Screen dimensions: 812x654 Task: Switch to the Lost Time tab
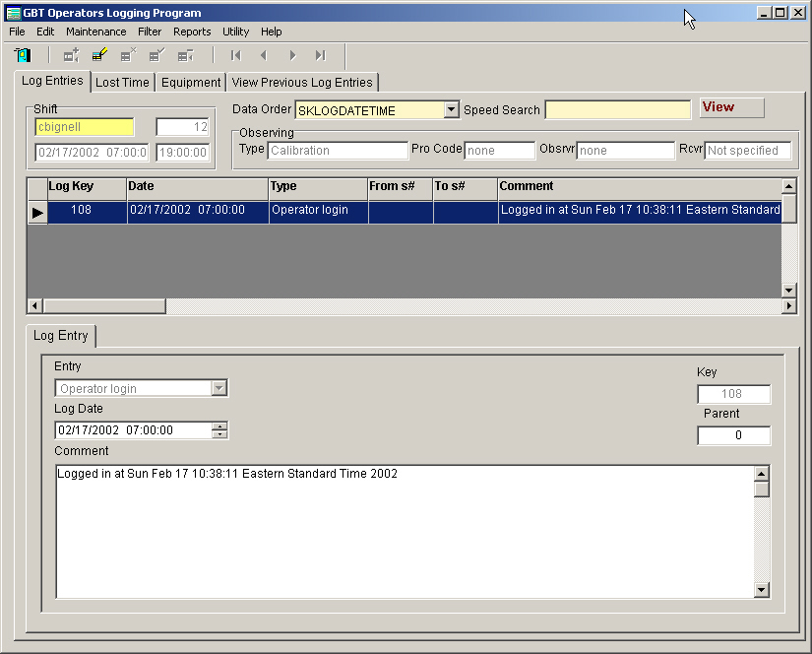pyautogui.click(x=122, y=83)
